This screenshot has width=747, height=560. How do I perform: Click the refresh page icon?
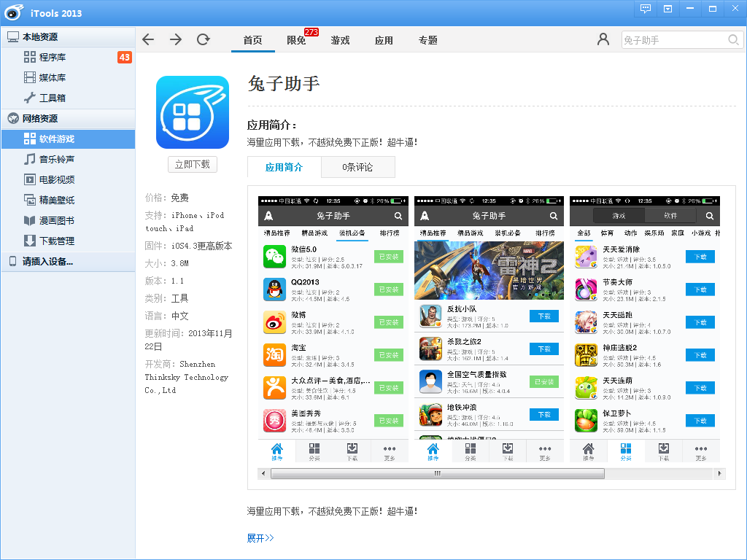204,40
